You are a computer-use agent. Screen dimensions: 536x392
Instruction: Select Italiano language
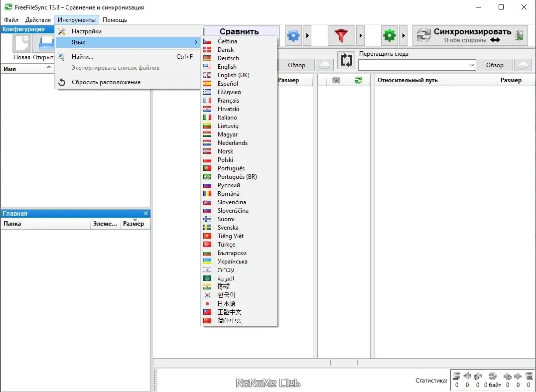point(239,118)
